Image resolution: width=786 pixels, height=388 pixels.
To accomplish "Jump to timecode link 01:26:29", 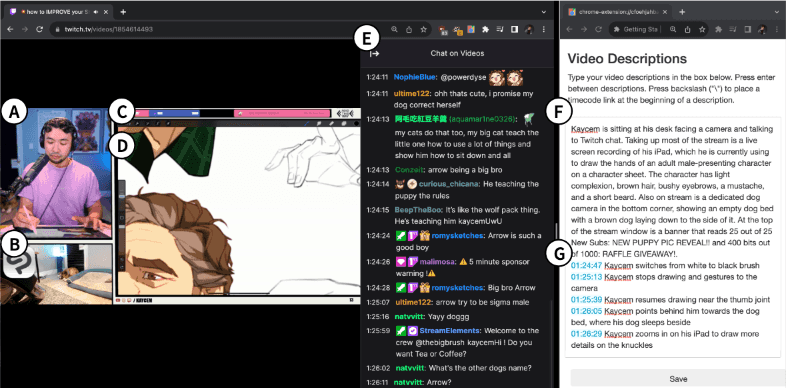I will [586, 333].
